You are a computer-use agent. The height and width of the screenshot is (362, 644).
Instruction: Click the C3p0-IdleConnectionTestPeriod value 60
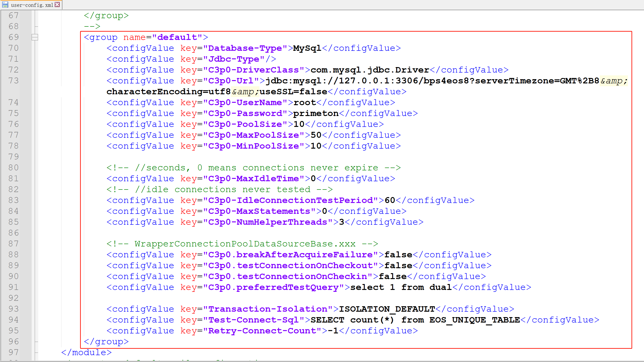click(390, 201)
